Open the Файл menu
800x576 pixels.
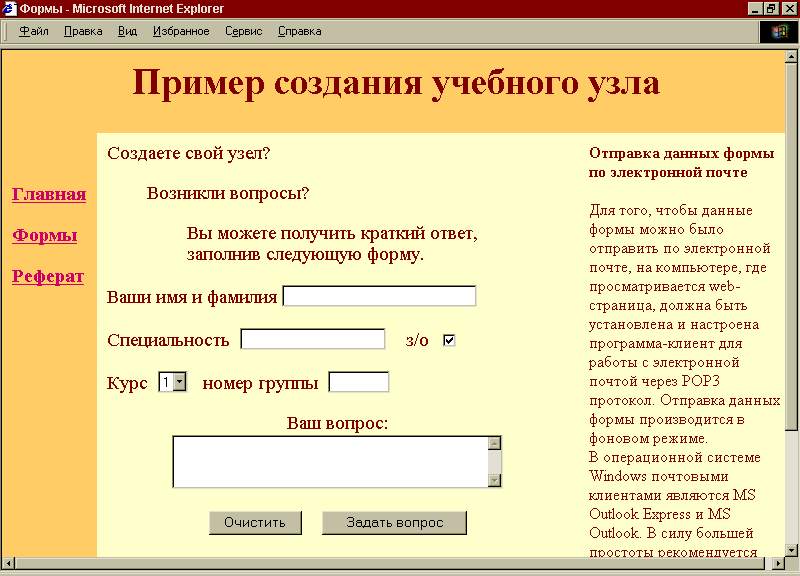[34, 31]
